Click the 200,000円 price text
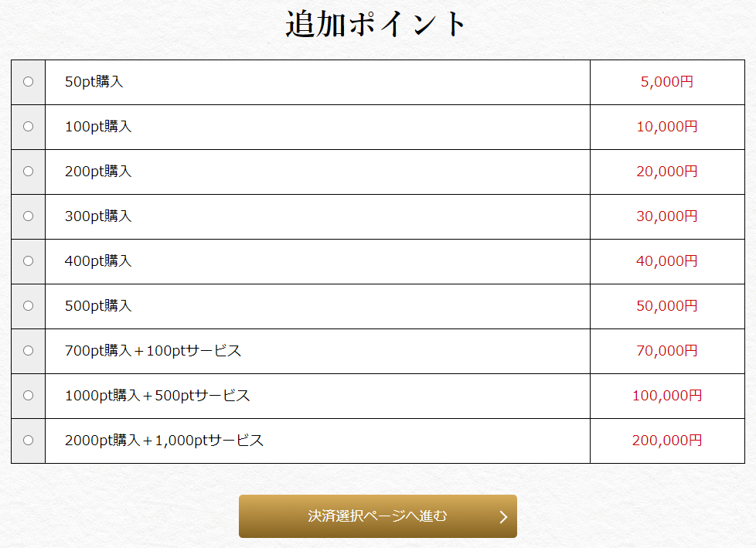The width and height of the screenshot is (756, 548). [x=667, y=440]
